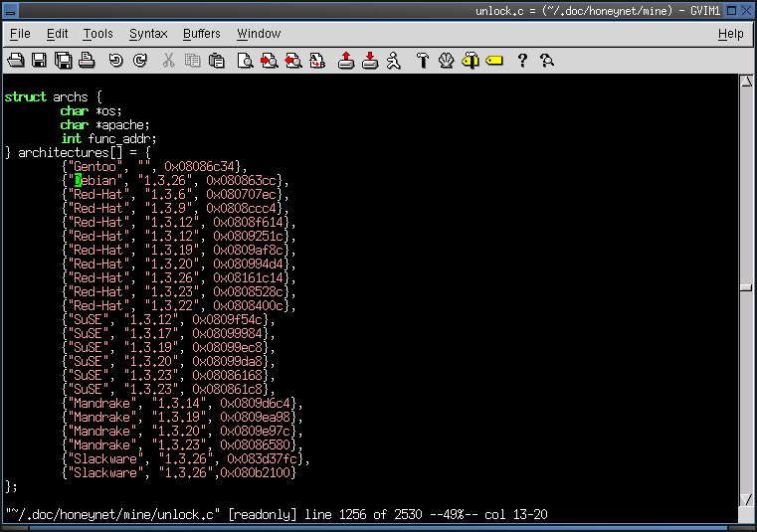
Task: Undo the last change via toolbar
Action: click(x=115, y=61)
